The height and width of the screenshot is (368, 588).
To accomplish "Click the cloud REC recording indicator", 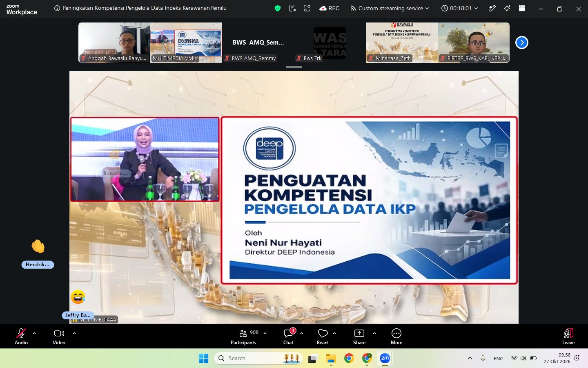I will (330, 8).
